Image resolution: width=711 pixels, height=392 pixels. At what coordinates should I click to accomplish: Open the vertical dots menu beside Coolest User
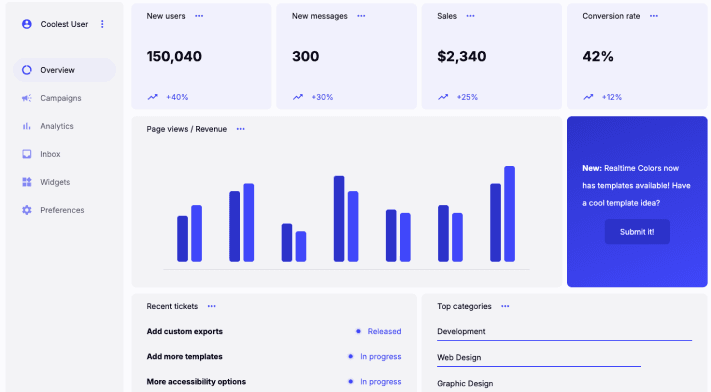point(102,24)
